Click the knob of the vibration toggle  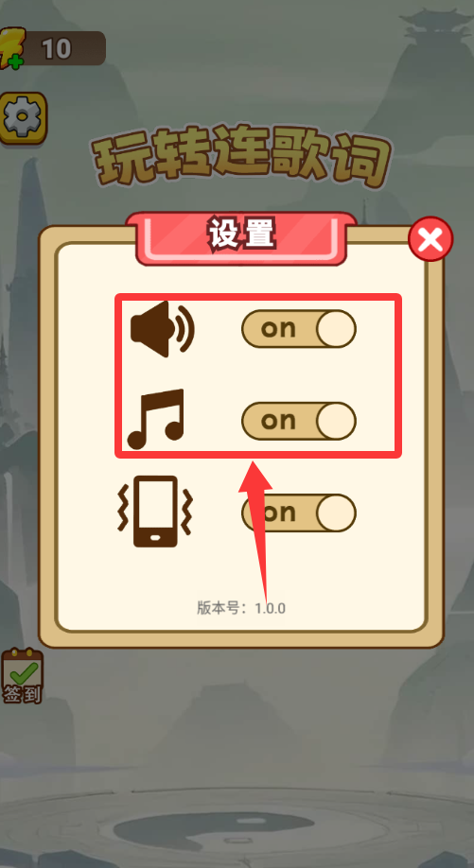tap(336, 512)
